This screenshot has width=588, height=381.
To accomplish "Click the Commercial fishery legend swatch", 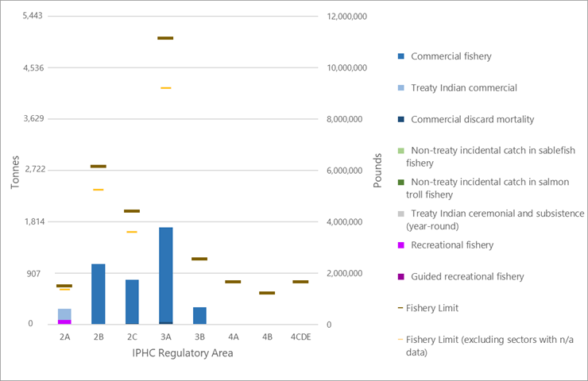I will pyautogui.click(x=400, y=56).
